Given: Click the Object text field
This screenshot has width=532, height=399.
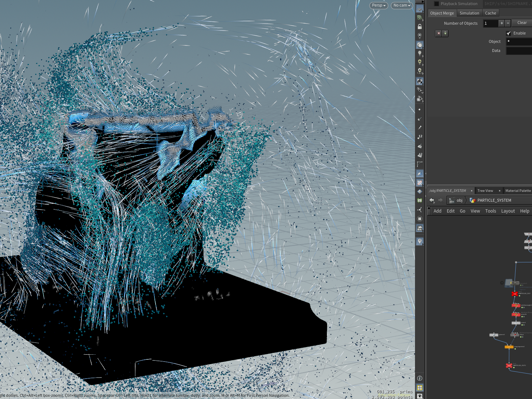Looking at the screenshot, I should tap(519, 41).
